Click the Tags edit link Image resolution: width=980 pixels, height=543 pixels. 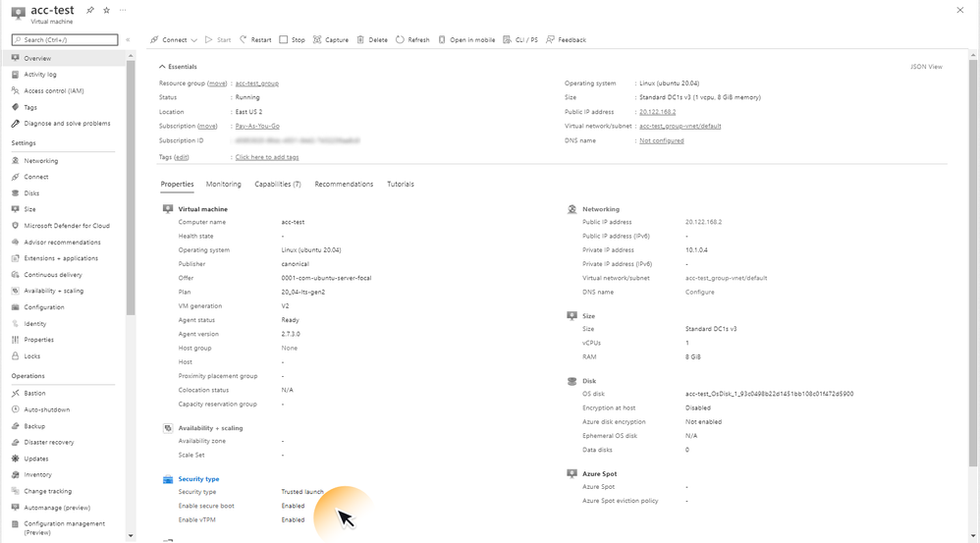click(x=182, y=157)
